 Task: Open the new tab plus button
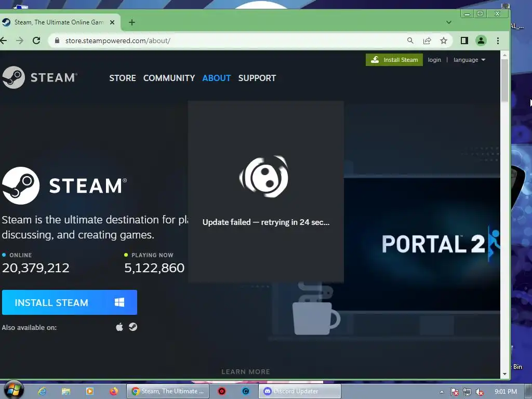pyautogui.click(x=132, y=22)
